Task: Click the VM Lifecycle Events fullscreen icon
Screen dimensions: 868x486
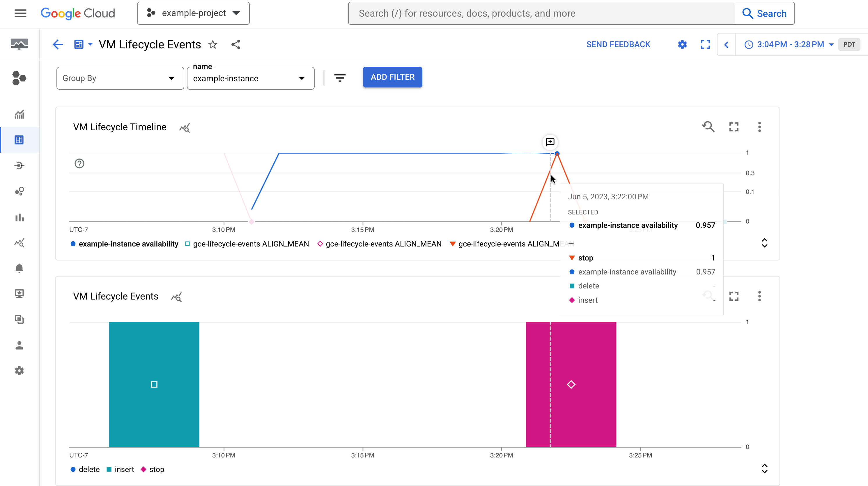Action: pyautogui.click(x=734, y=296)
